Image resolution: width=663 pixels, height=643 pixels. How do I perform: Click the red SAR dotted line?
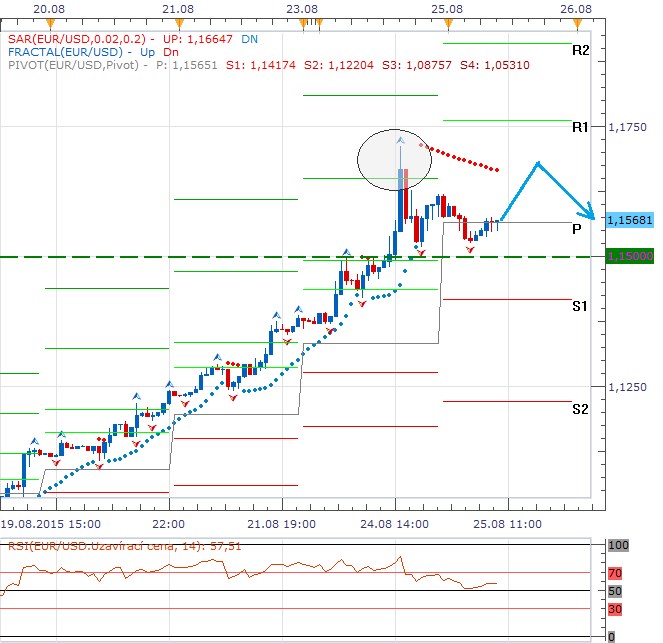(x=460, y=157)
